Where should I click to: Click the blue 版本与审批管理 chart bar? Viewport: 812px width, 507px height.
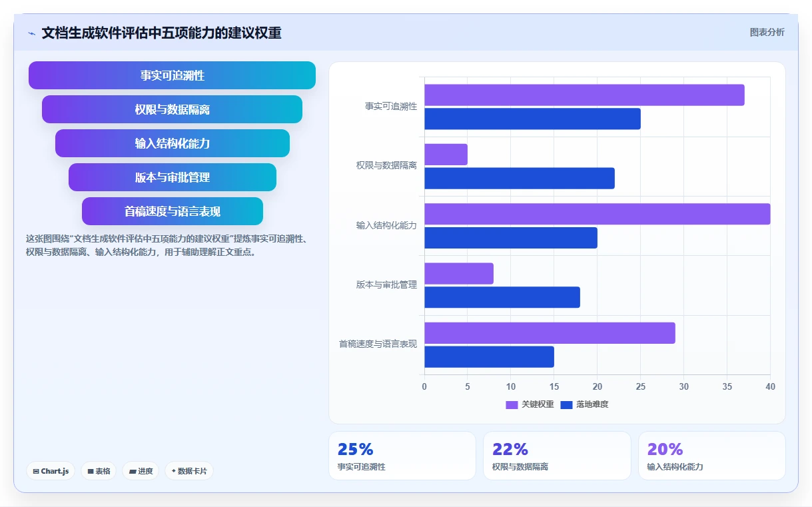[x=502, y=297]
